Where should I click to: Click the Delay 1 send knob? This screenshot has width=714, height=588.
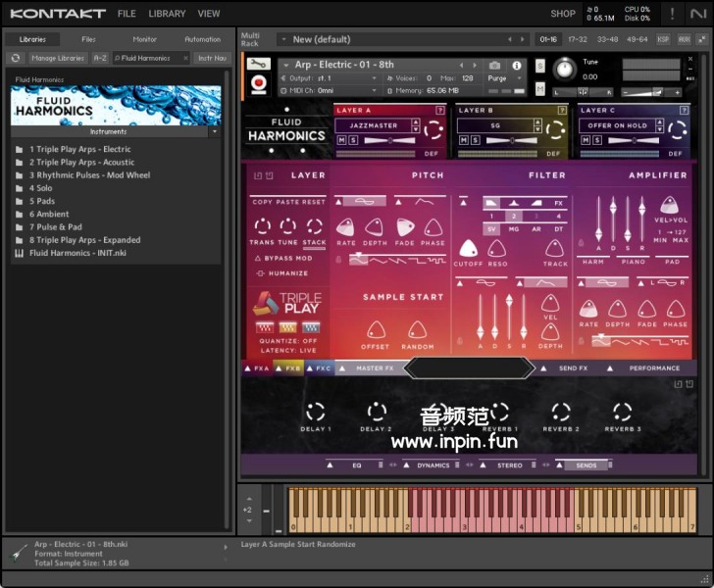315,412
